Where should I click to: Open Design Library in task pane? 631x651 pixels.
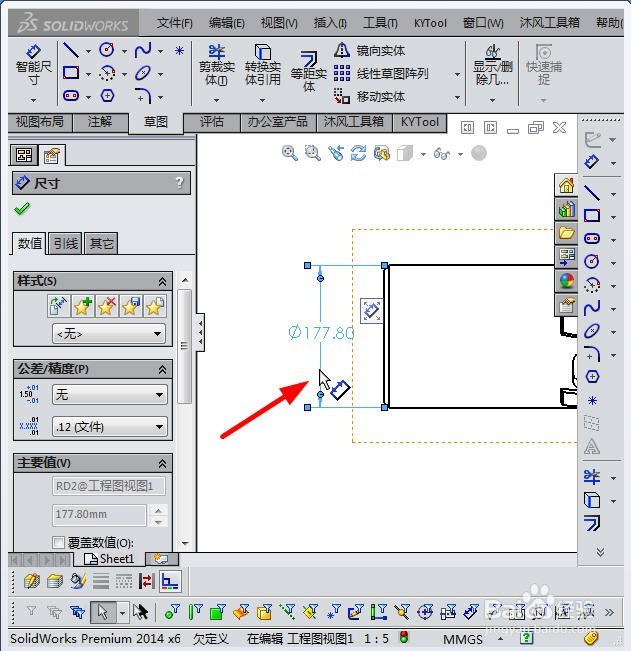pyautogui.click(x=566, y=209)
